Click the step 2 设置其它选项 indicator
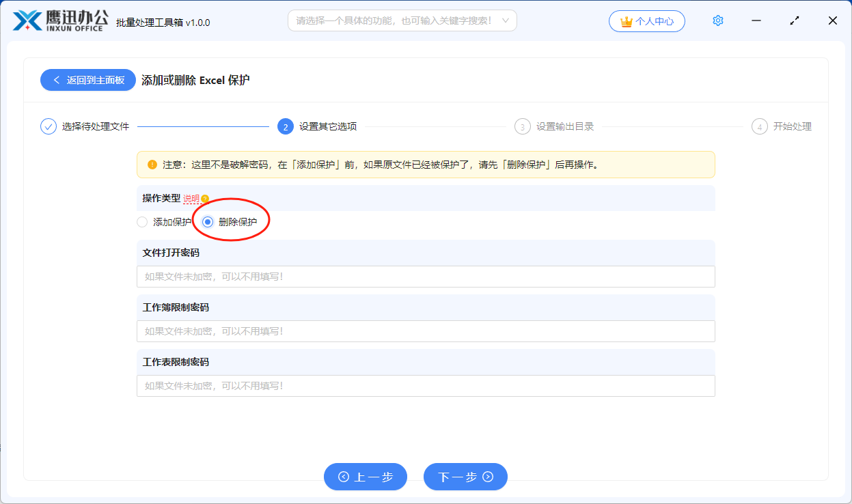Screen dimensions: 852x504 click(x=285, y=126)
